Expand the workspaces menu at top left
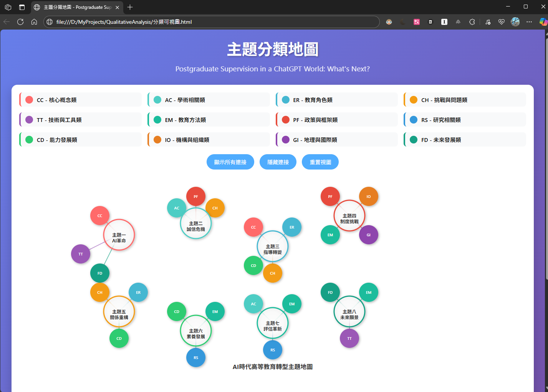Viewport: 548px width, 392px height. (8, 7)
